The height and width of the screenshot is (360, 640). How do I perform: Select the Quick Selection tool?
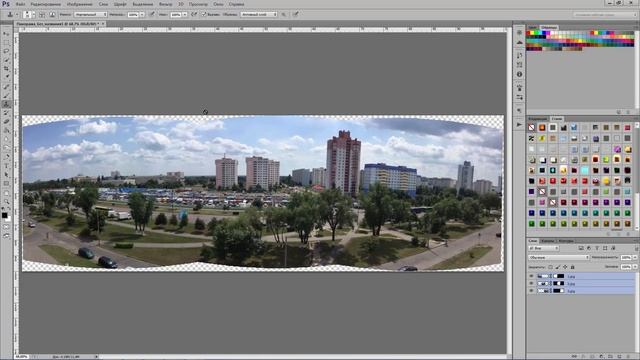coord(6,60)
